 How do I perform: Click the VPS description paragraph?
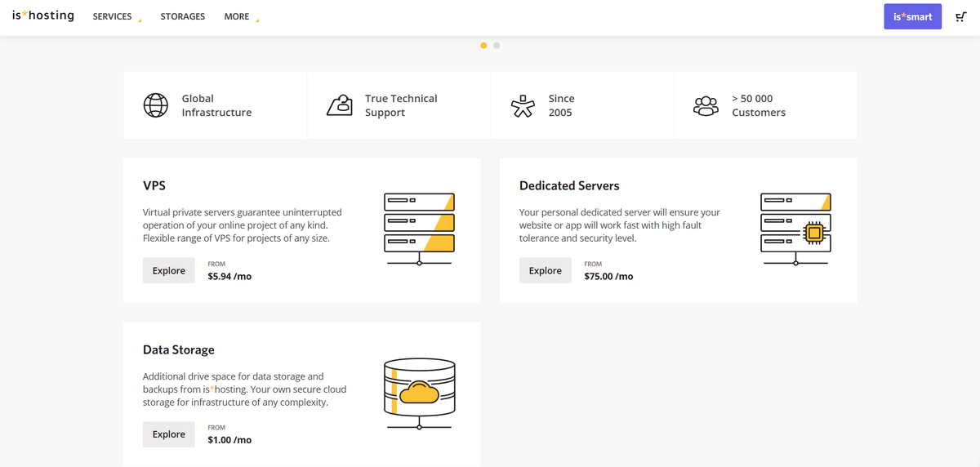[243, 225]
